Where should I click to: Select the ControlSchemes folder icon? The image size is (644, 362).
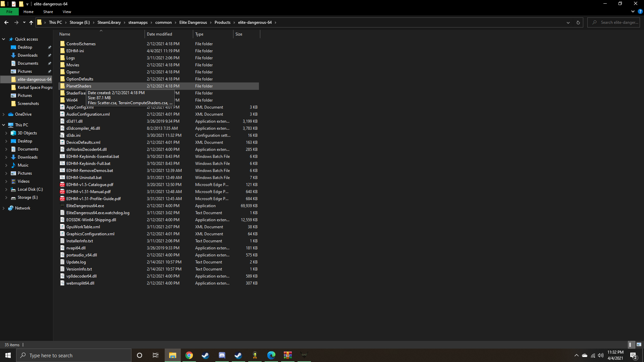62,44
